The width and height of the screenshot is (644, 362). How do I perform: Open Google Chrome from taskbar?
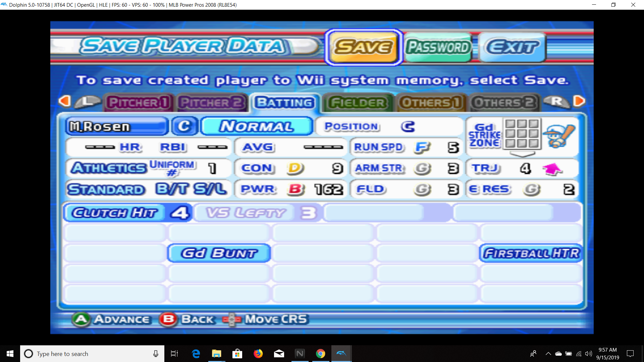(x=321, y=354)
